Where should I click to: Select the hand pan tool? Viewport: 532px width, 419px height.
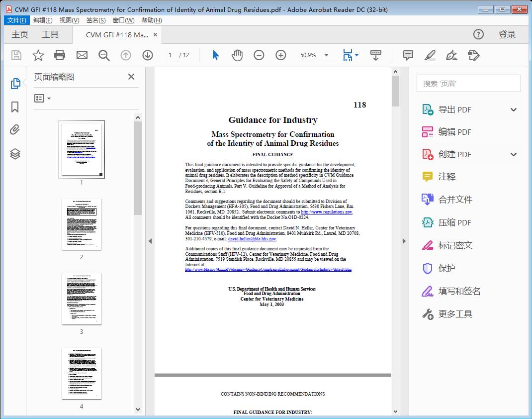pos(237,55)
